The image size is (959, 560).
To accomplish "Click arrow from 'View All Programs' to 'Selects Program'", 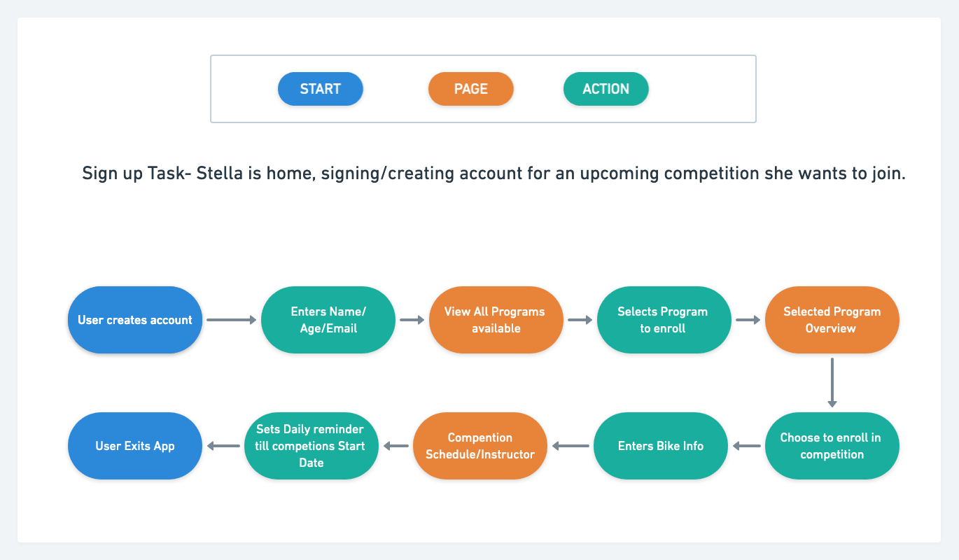I will coord(580,320).
